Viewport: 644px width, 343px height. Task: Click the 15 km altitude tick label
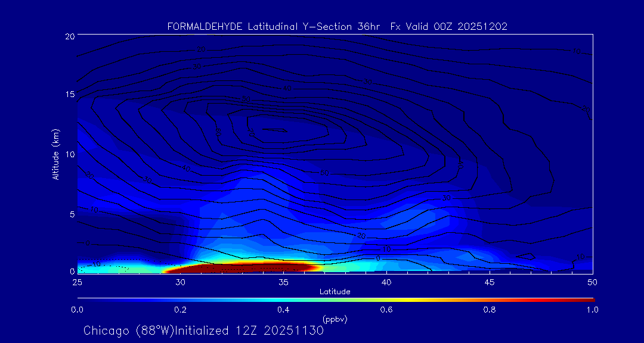pos(69,95)
